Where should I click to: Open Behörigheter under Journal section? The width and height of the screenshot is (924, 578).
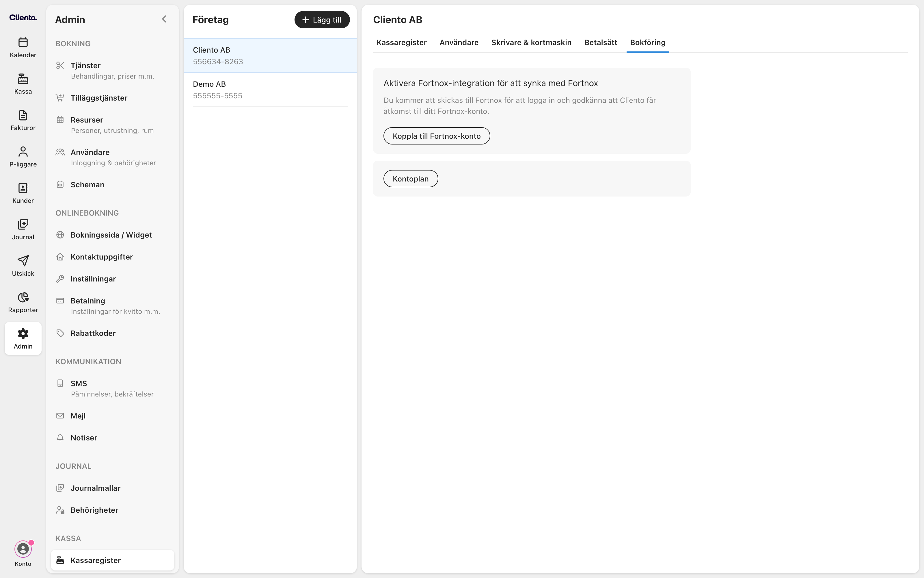click(x=112, y=510)
